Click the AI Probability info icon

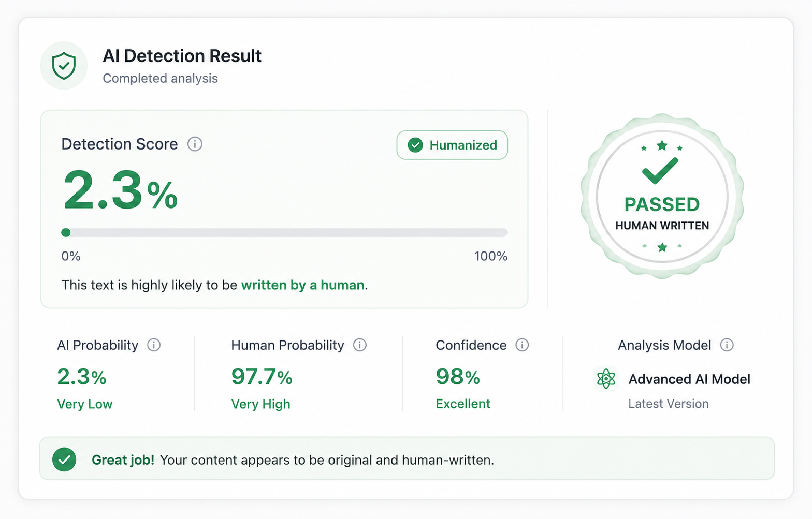pos(154,345)
